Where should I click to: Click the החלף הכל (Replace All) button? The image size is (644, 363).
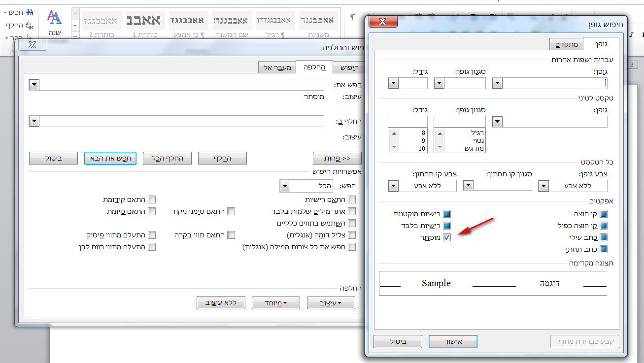pyautogui.click(x=167, y=158)
